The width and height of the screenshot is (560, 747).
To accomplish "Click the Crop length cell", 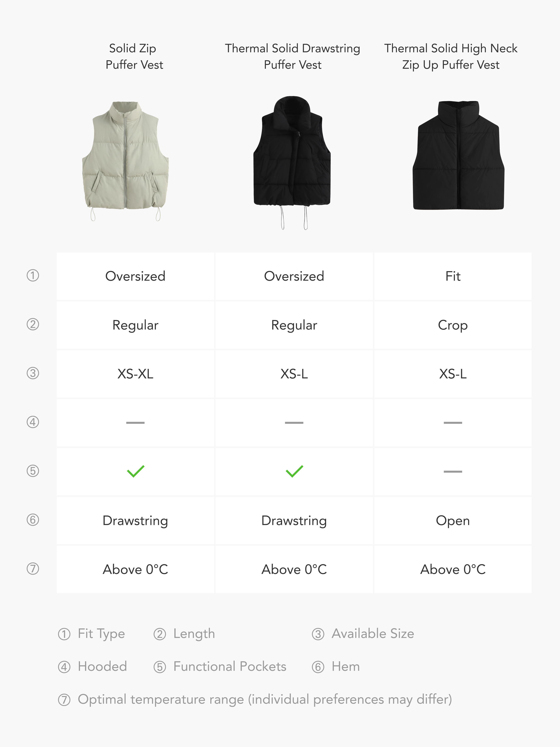I will coord(453,325).
